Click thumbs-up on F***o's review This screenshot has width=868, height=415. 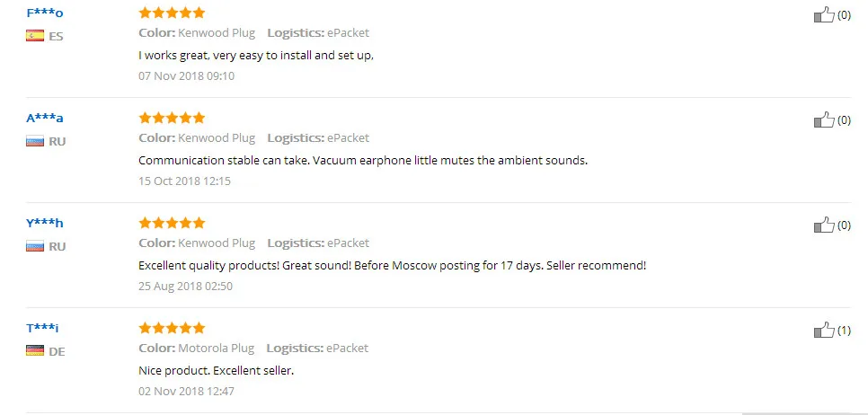(x=824, y=15)
